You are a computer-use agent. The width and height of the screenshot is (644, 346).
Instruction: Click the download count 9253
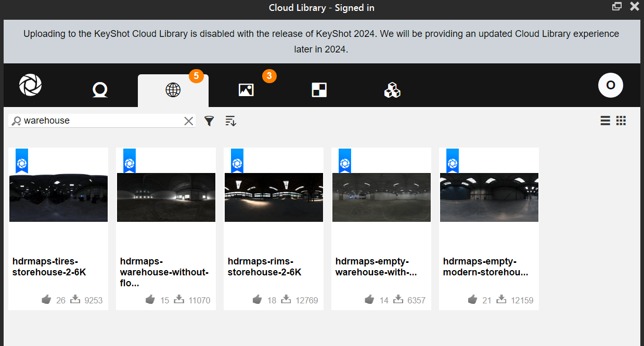coord(94,300)
